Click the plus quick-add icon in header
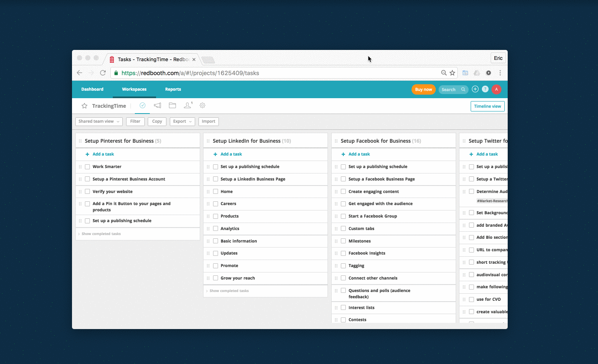The width and height of the screenshot is (598, 364). point(475,89)
